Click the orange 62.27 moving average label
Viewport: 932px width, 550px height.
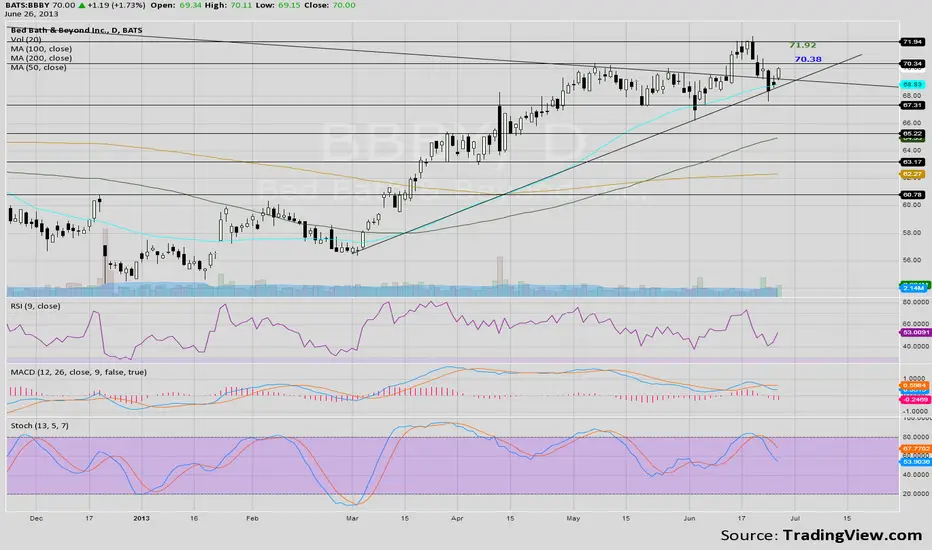[x=912, y=174]
